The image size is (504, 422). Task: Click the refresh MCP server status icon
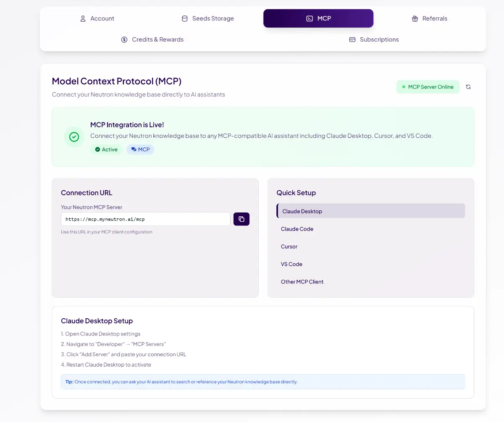(468, 87)
